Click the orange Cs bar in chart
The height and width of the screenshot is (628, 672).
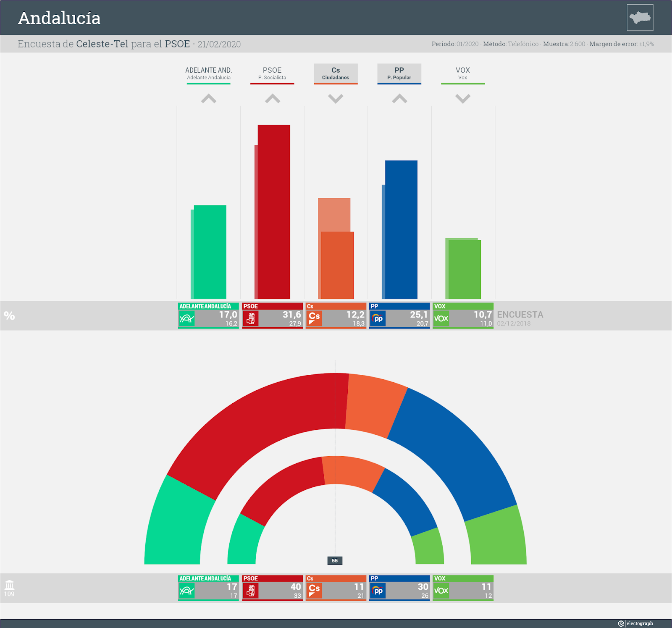point(337,265)
